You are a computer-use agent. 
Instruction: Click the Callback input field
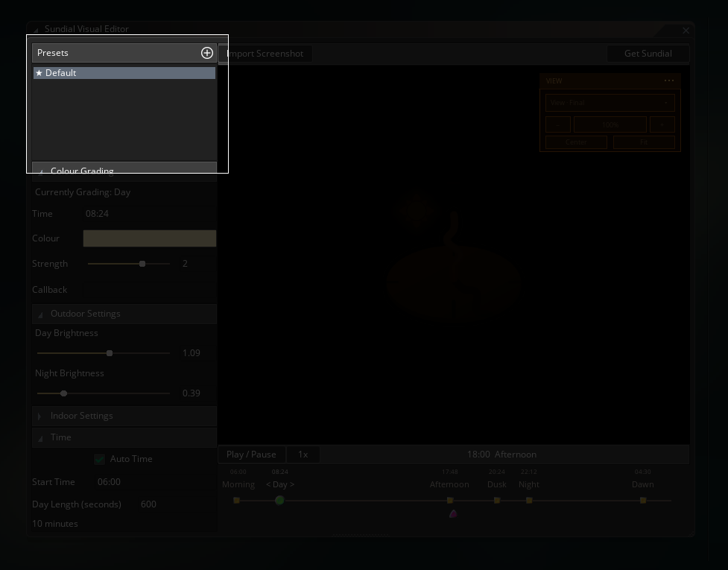coord(150,290)
